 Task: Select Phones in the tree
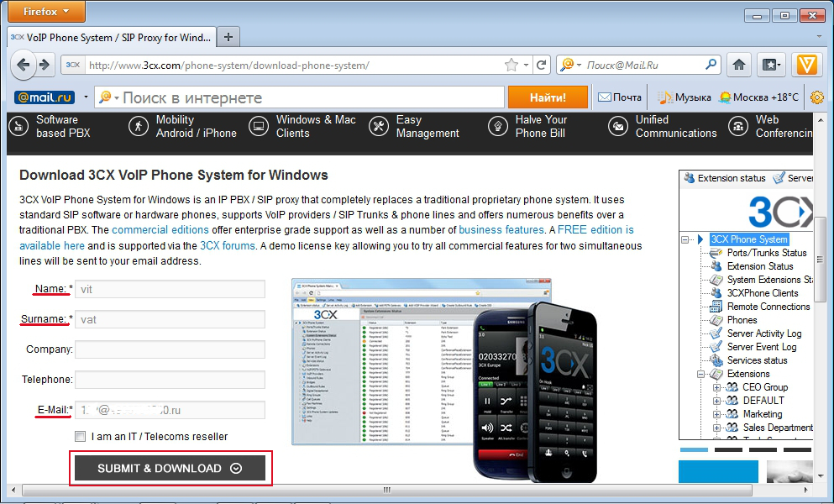(742, 320)
